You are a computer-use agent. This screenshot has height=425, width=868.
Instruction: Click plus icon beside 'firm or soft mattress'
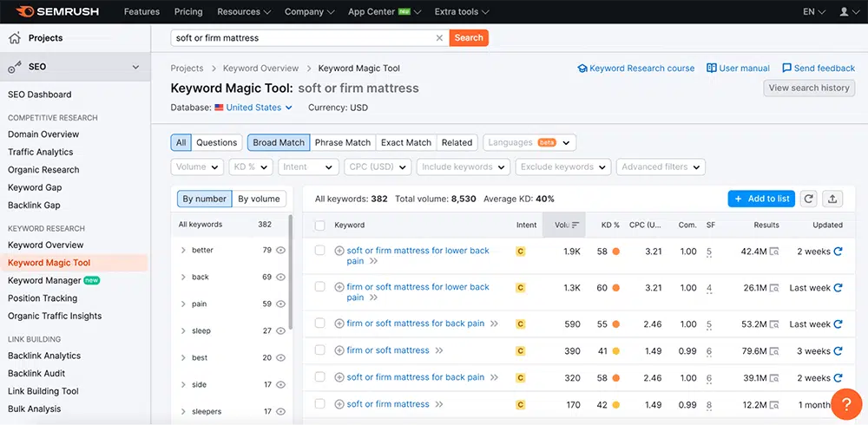pos(339,350)
